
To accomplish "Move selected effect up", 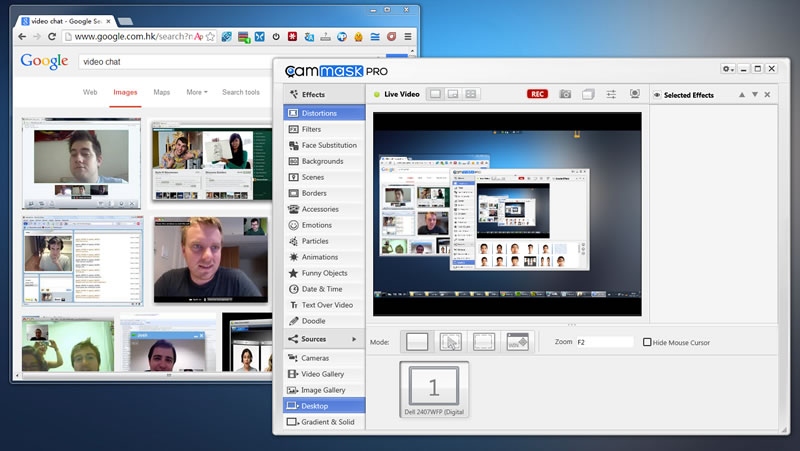I will [x=742, y=95].
